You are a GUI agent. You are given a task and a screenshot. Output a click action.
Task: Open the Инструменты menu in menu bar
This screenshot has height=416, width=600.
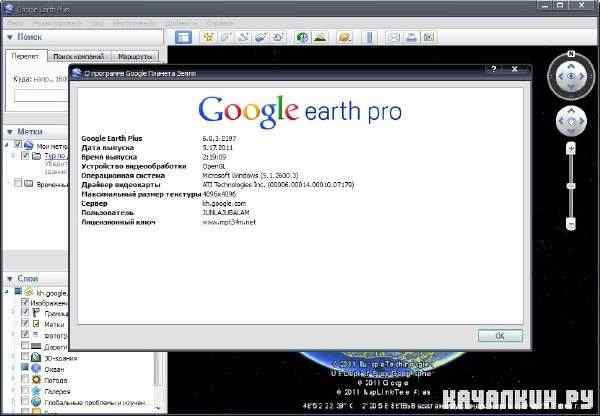tap(134, 23)
